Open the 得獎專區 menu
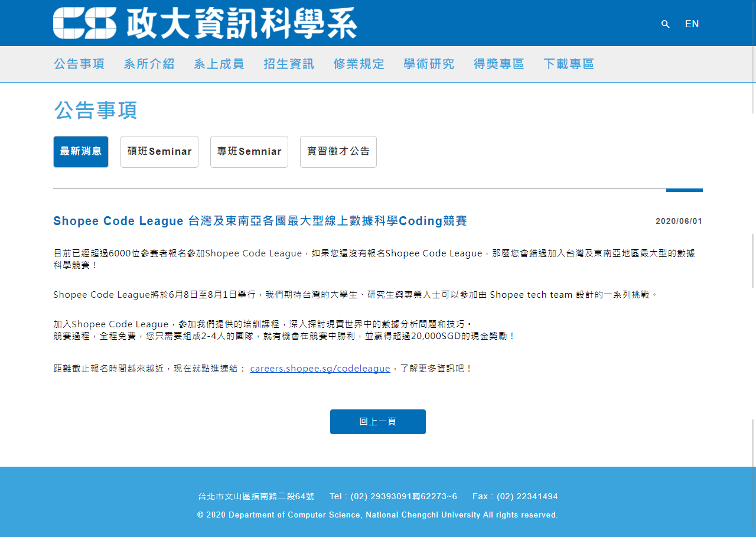The width and height of the screenshot is (756, 537). pos(499,64)
